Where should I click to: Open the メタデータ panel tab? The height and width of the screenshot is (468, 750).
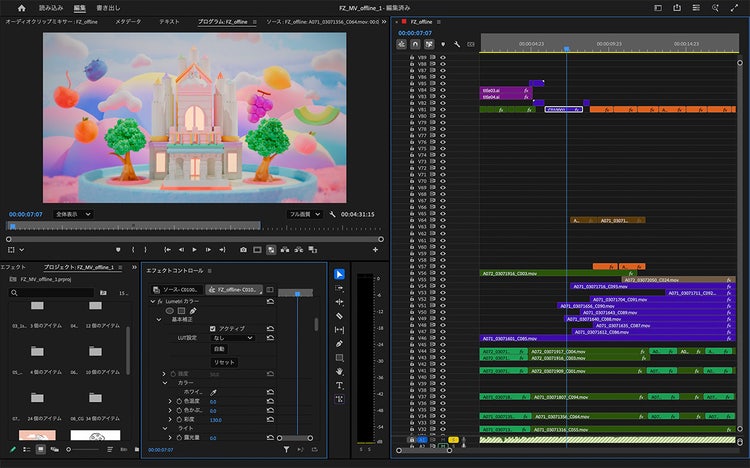(x=128, y=20)
